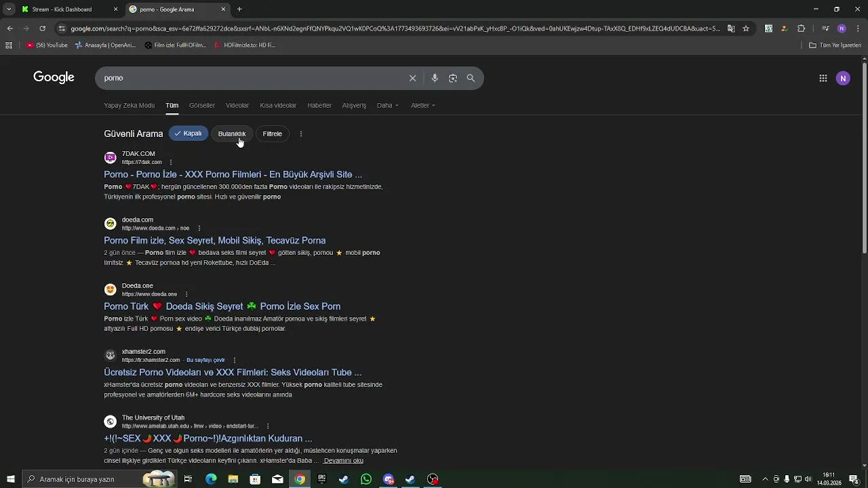Screen dimensions: 868x488
Task: Open Windows Start menu
Action: pos(10,479)
